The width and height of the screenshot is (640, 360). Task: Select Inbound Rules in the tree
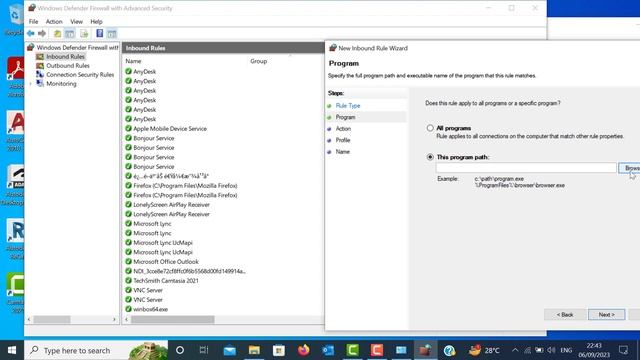click(x=65, y=56)
